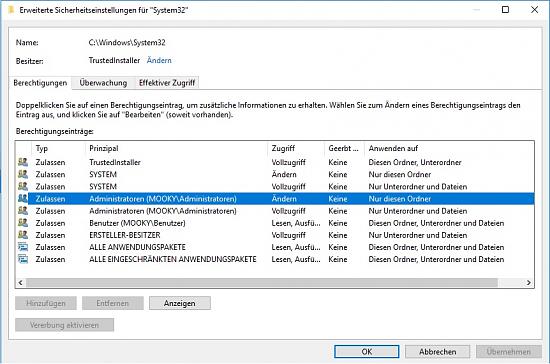Click 'Diesen Ordner, Unterordner' in the TrustedInstaller row
Screen dimensions: 550x364
coord(415,162)
